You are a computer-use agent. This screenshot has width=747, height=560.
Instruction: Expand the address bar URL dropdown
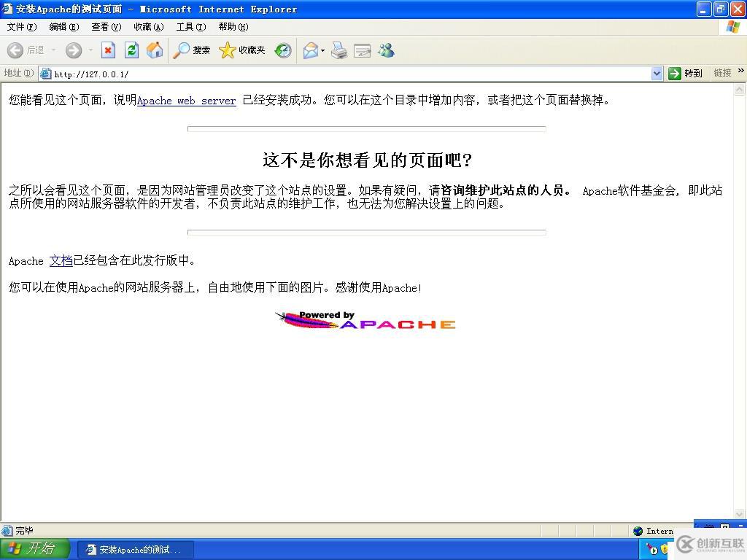pyautogui.click(x=657, y=74)
